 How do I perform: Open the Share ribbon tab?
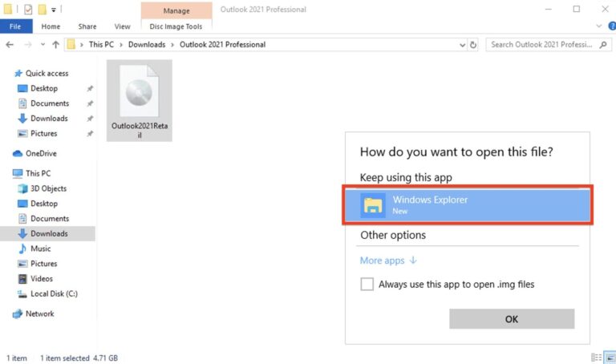(87, 26)
